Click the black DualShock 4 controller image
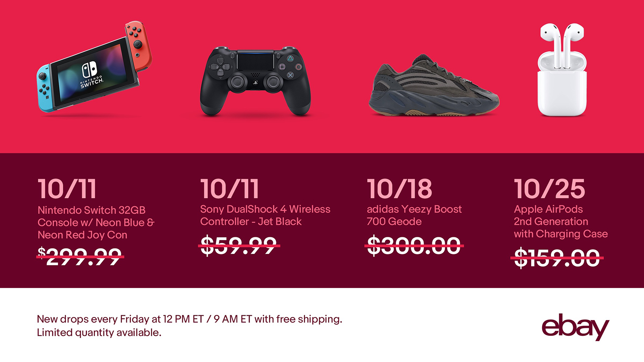644x362 pixels. [x=256, y=81]
